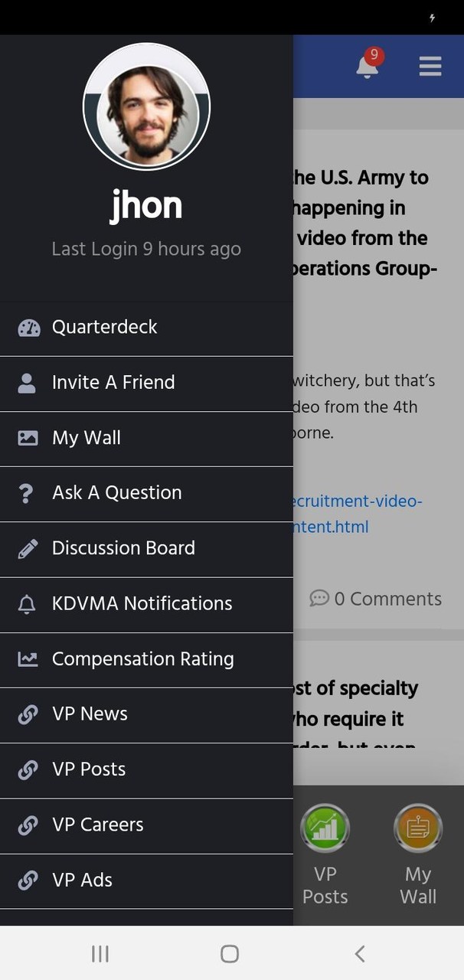Open the green VP Posts shortcut icon
Viewport: 464px width, 980px height.
pos(325,827)
